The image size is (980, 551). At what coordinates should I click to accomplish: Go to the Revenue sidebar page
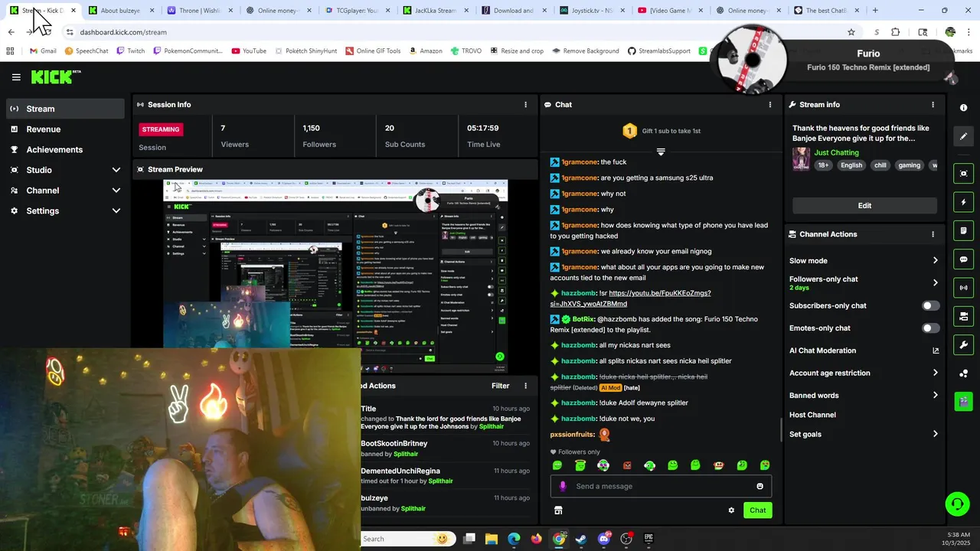point(65,129)
